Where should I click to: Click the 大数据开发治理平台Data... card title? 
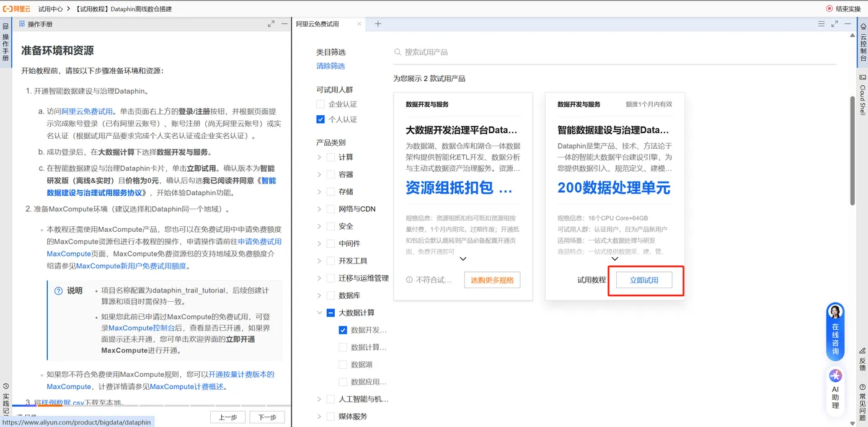point(461,131)
